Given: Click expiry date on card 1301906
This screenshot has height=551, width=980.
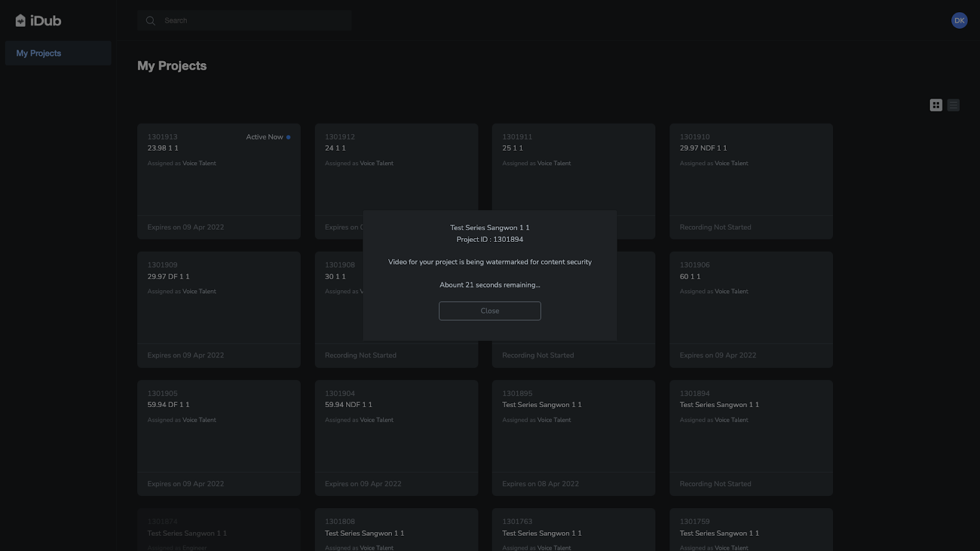Looking at the screenshot, I should (x=718, y=356).
